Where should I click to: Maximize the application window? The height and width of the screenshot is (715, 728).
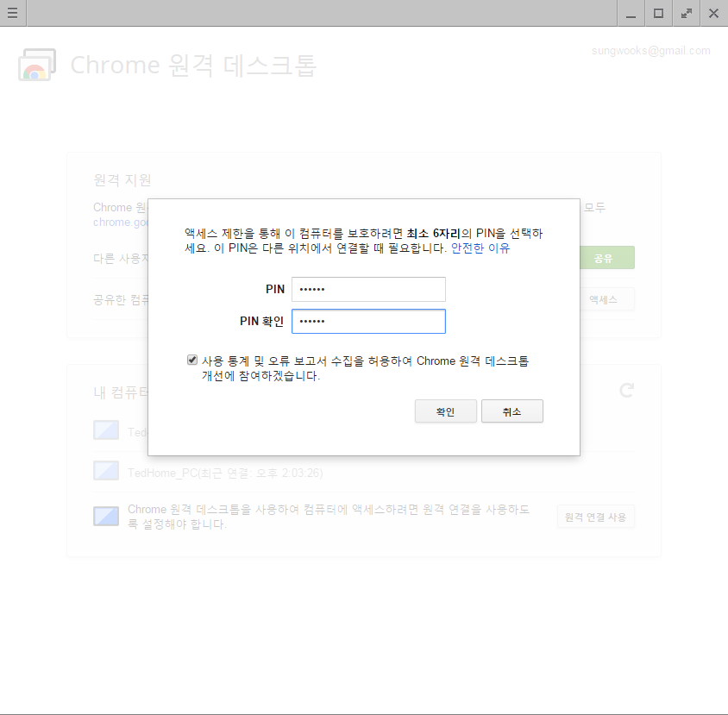click(658, 13)
